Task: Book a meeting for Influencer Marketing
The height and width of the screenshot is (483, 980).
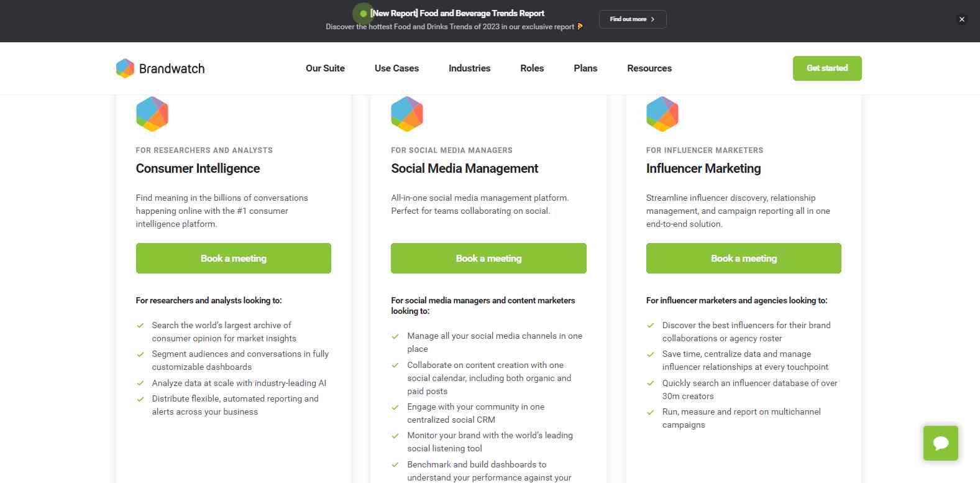Action: tap(744, 258)
